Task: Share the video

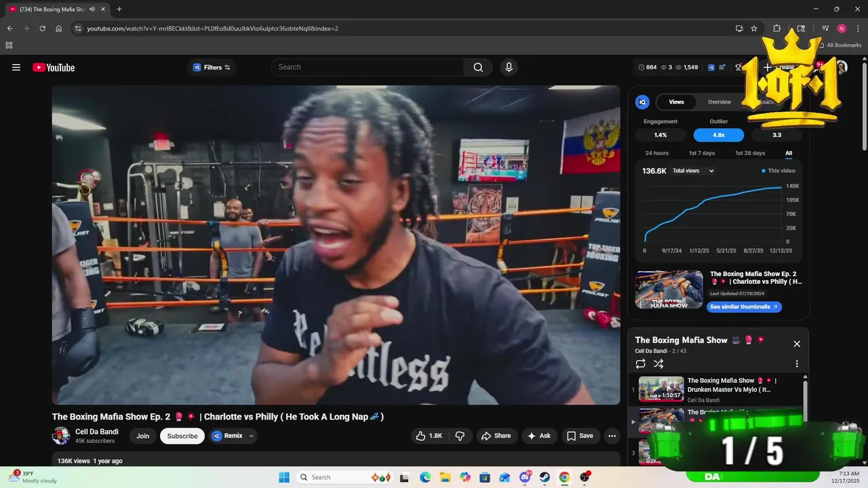Action: tap(496, 436)
